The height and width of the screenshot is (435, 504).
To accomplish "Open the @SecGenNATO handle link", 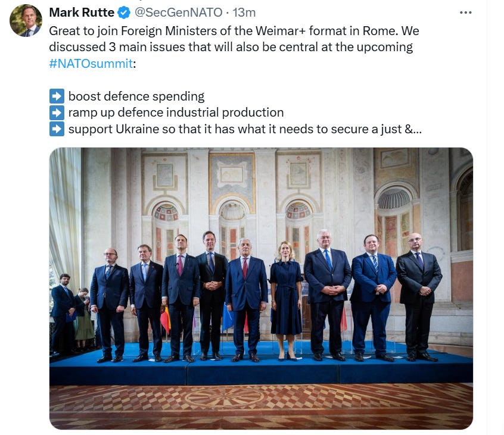I will pos(178,13).
